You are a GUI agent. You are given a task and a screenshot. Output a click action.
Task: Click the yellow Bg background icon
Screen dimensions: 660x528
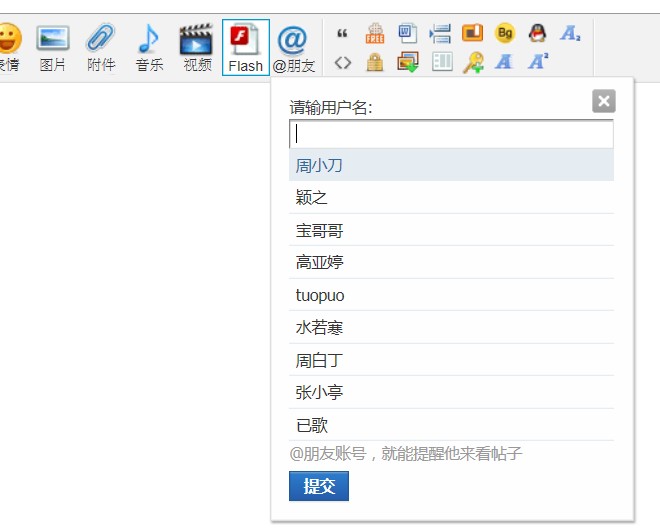pos(505,33)
